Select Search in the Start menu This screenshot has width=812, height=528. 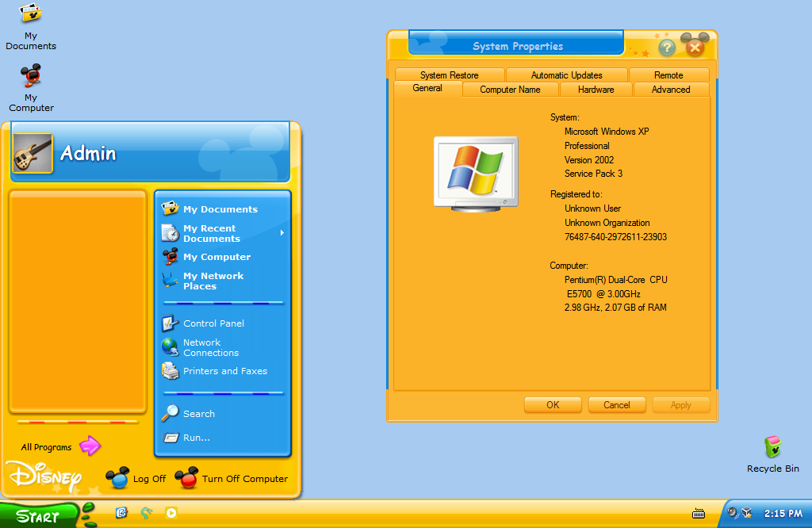(x=201, y=413)
